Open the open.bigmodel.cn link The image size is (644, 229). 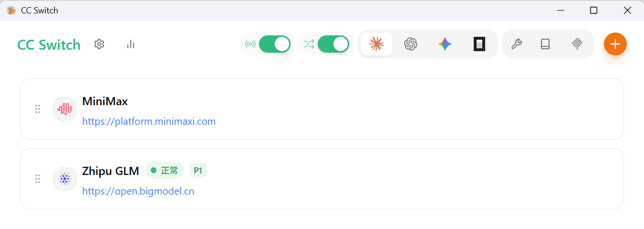point(138,191)
